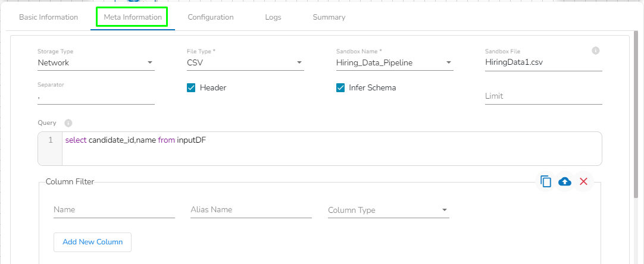The width and height of the screenshot is (644, 264).
Task: Switch to the Basic Information tab
Action: [48, 17]
